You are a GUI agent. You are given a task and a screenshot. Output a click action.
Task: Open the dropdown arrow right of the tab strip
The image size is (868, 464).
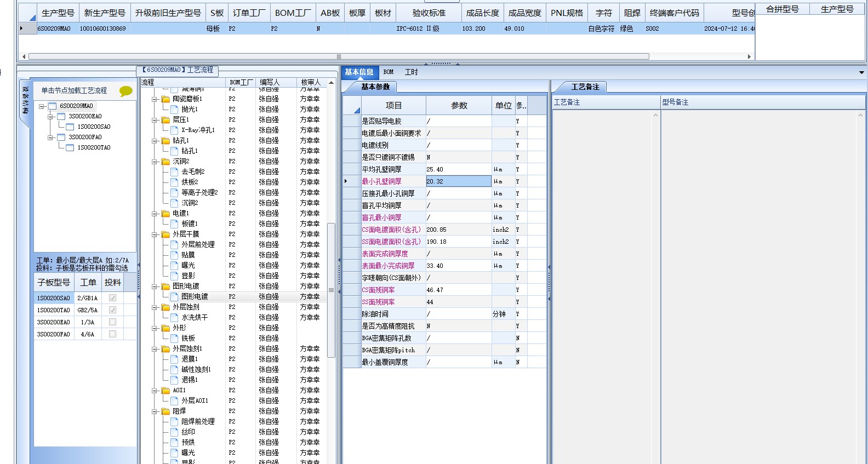[861, 72]
